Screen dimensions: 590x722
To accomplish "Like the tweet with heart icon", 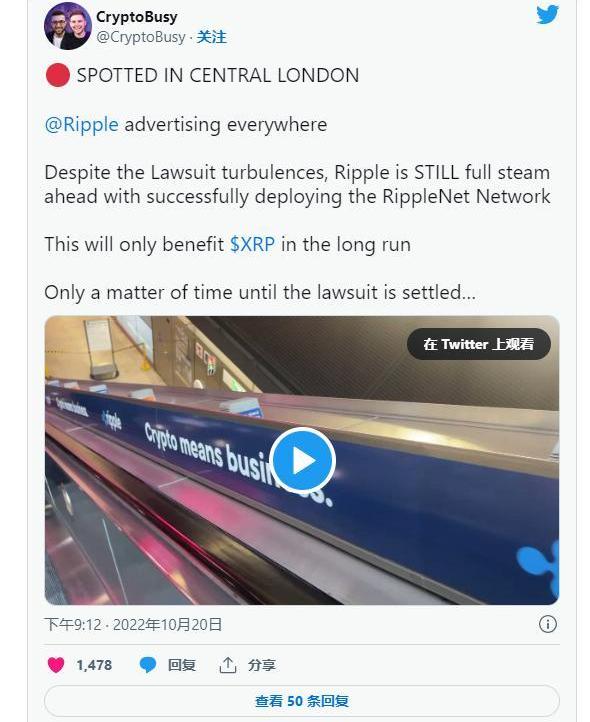I will 56,665.
